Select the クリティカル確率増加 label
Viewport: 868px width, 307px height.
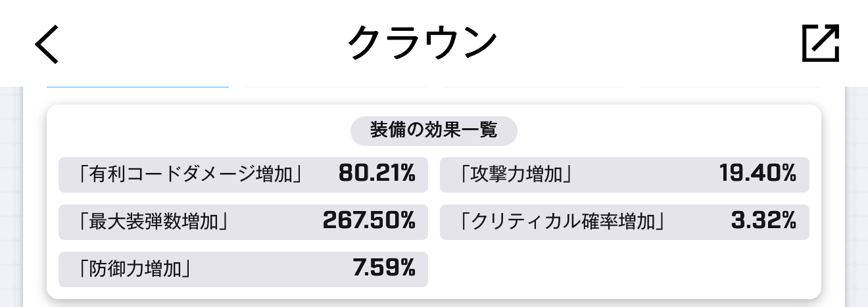point(562,222)
